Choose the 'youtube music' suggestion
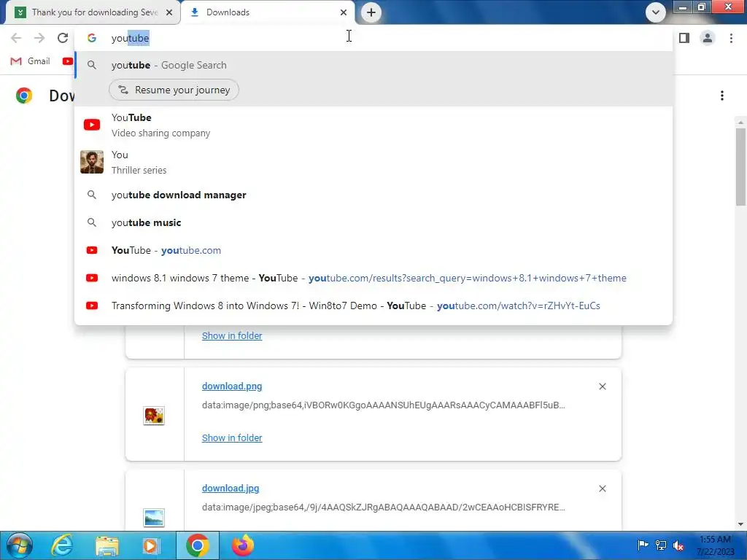 click(x=373, y=222)
